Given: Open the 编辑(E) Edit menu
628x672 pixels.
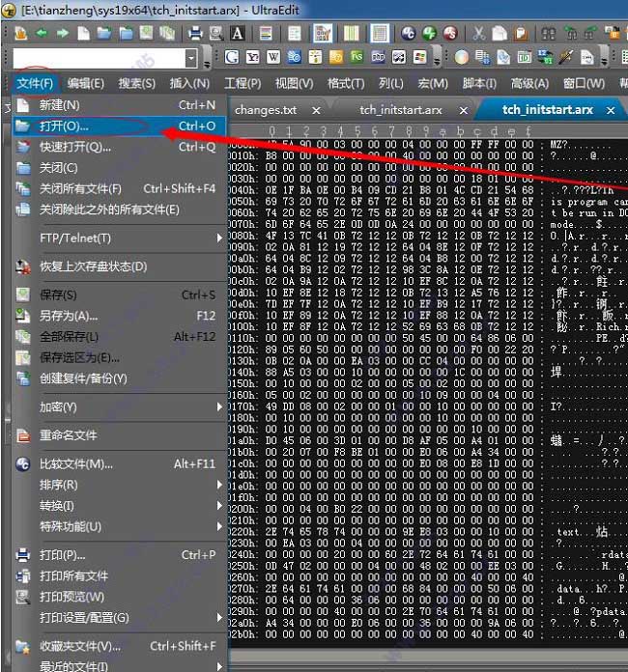Looking at the screenshot, I should 86,84.
